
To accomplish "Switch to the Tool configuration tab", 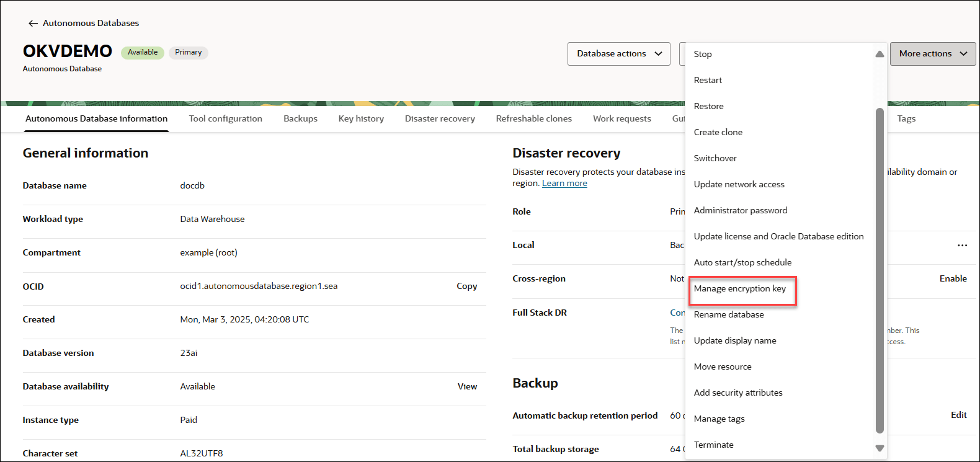I will 225,119.
